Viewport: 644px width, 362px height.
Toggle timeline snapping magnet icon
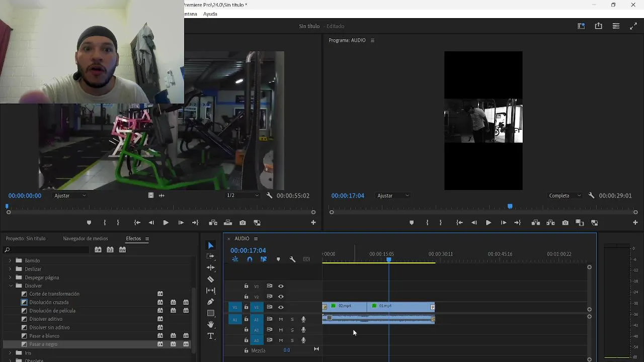[x=250, y=259]
